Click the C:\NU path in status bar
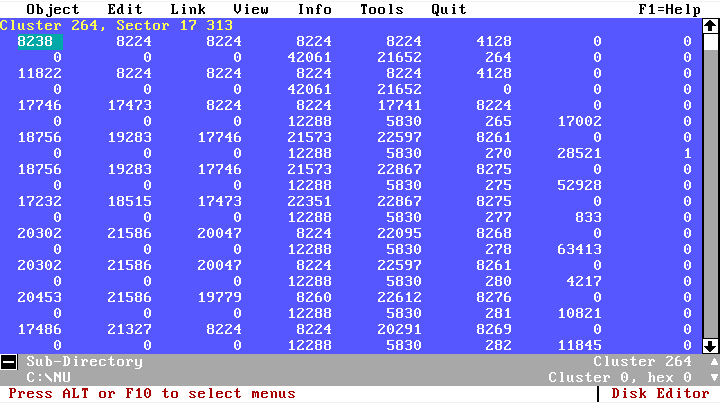This screenshot has width=720, height=403. coord(48,378)
